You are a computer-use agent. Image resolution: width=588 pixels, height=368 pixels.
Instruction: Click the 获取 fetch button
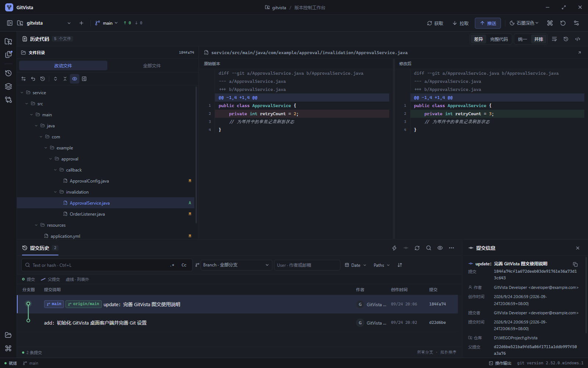(x=435, y=23)
